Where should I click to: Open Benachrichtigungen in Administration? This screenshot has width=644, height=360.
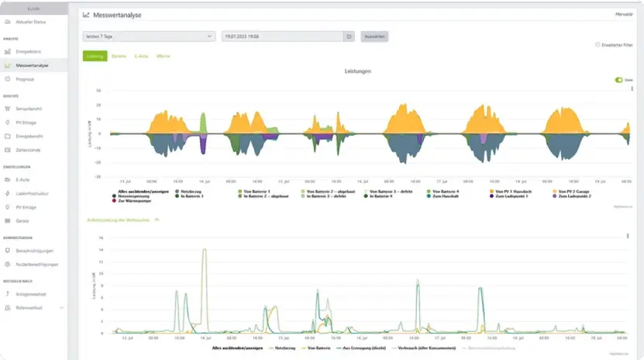(x=35, y=251)
